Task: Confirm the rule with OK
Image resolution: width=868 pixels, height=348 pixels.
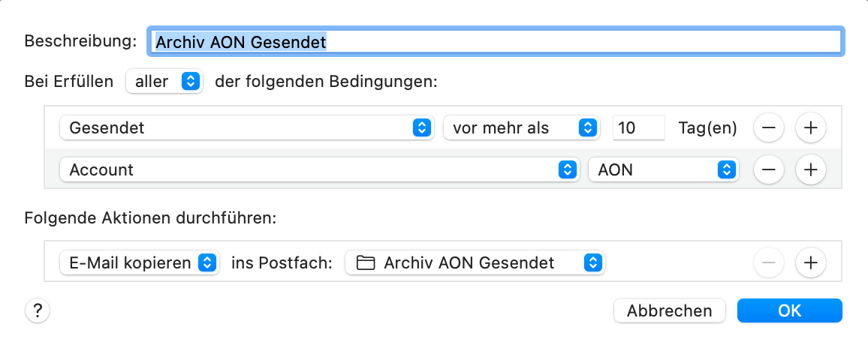Action: (x=789, y=310)
